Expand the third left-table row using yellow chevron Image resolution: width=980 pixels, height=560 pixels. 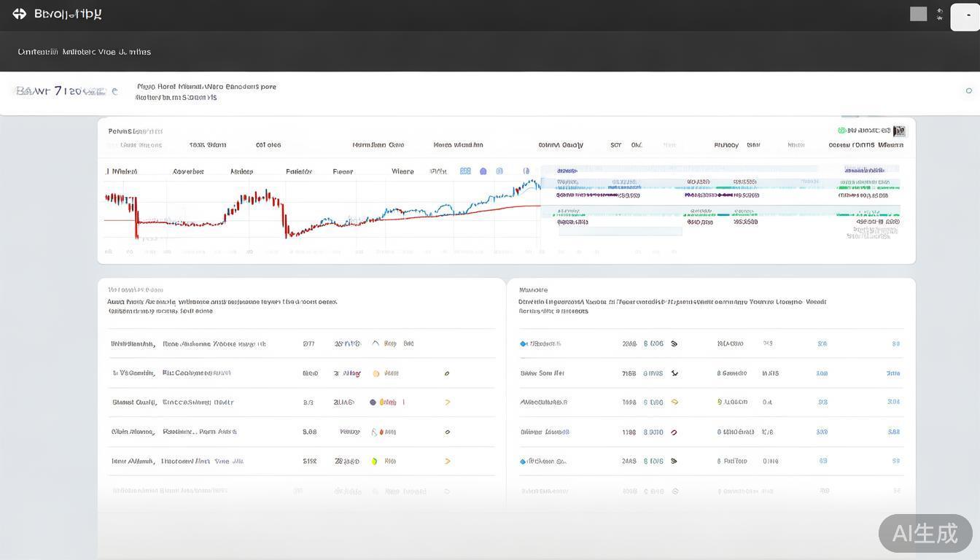[x=447, y=402]
